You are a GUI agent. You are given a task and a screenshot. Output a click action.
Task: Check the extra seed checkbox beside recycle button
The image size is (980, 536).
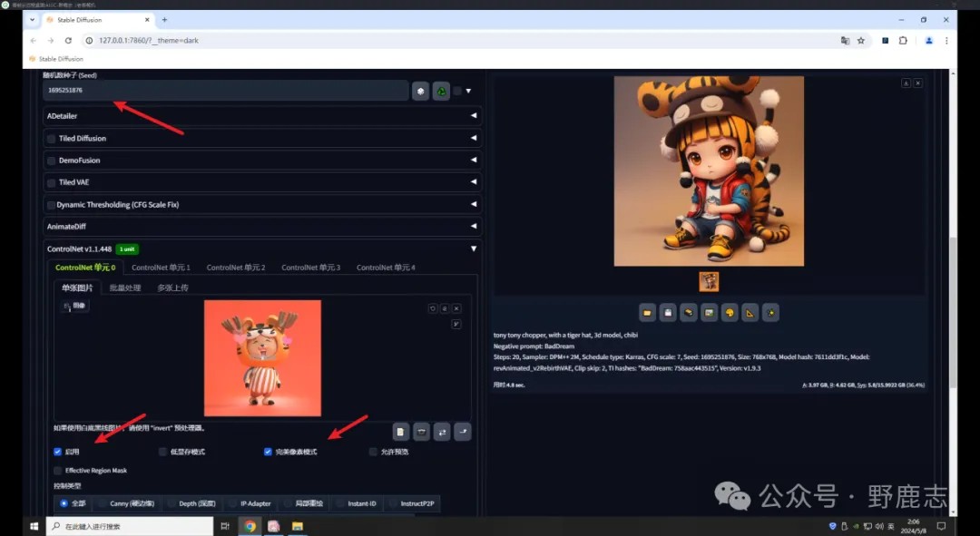point(457,92)
